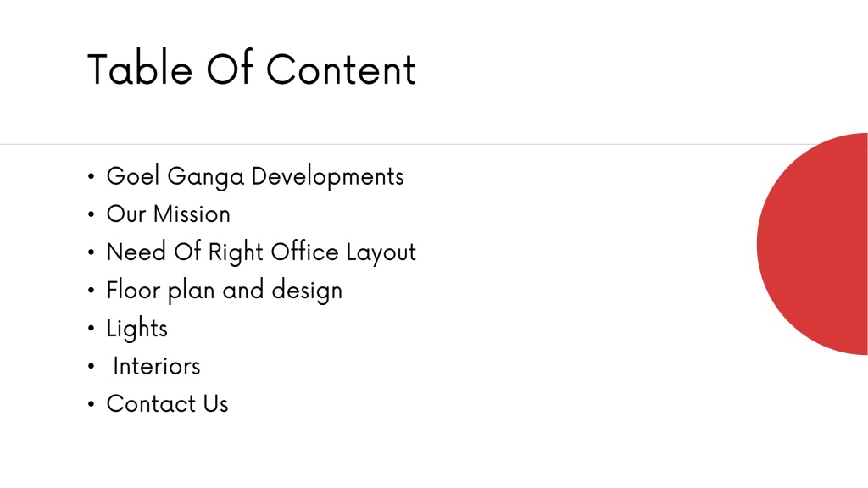The height and width of the screenshot is (488, 868).
Task: Click the bullet dot before "Our Mission"
Action: (x=92, y=214)
